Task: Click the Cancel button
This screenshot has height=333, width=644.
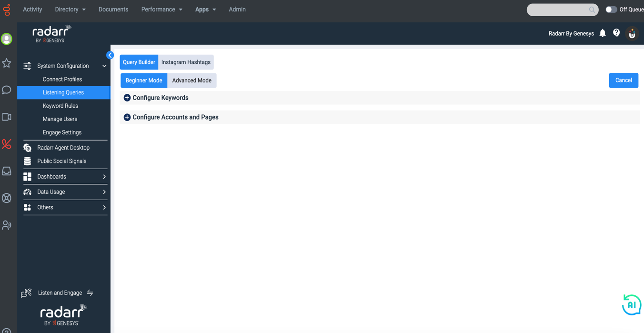Action: pos(624,80)
